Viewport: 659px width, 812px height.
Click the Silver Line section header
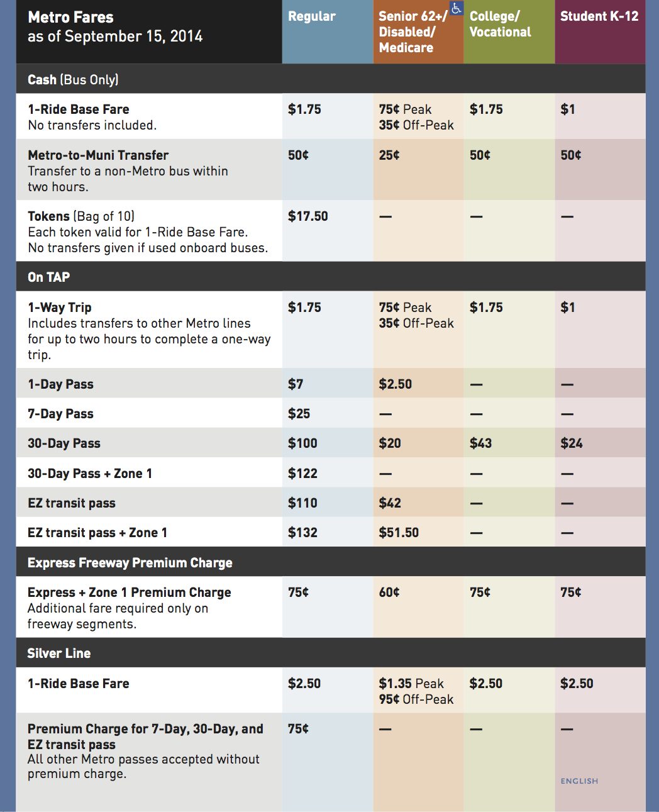coord(59,653)
